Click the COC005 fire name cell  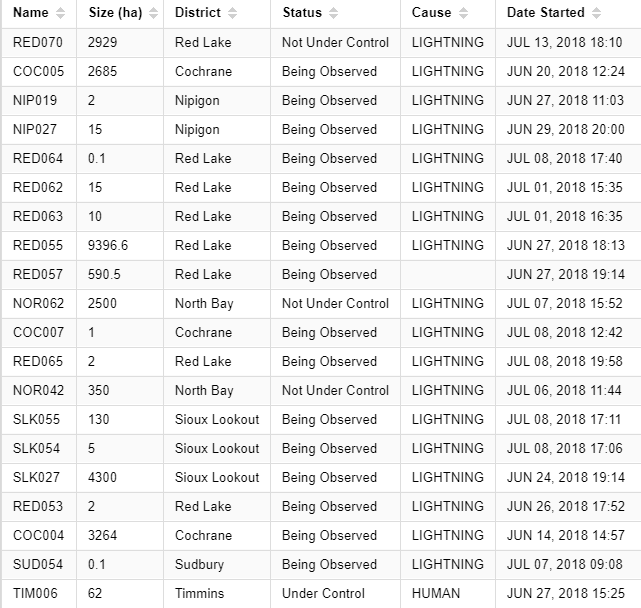pos(38,72)
